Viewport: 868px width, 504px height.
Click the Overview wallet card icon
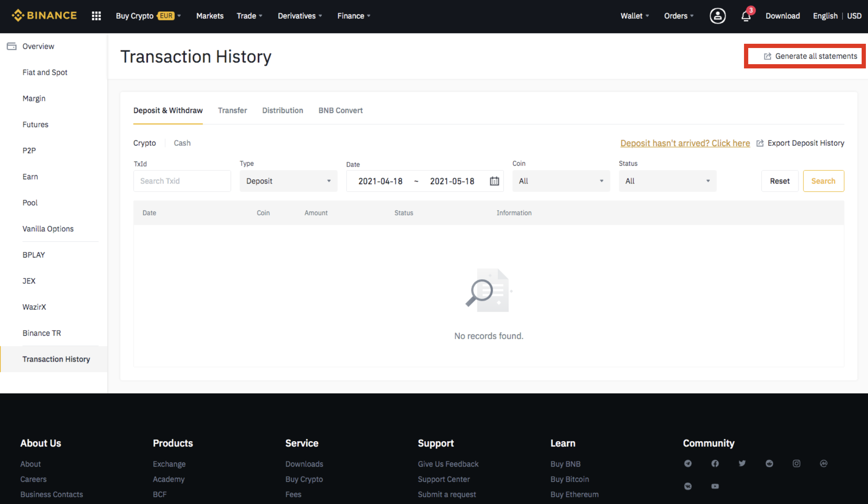tap(11, 46)
